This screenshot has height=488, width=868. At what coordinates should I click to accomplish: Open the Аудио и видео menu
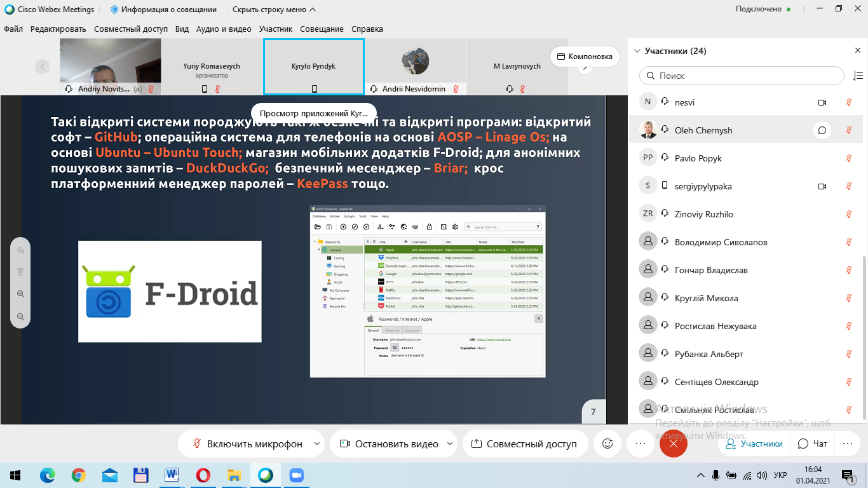224,29
